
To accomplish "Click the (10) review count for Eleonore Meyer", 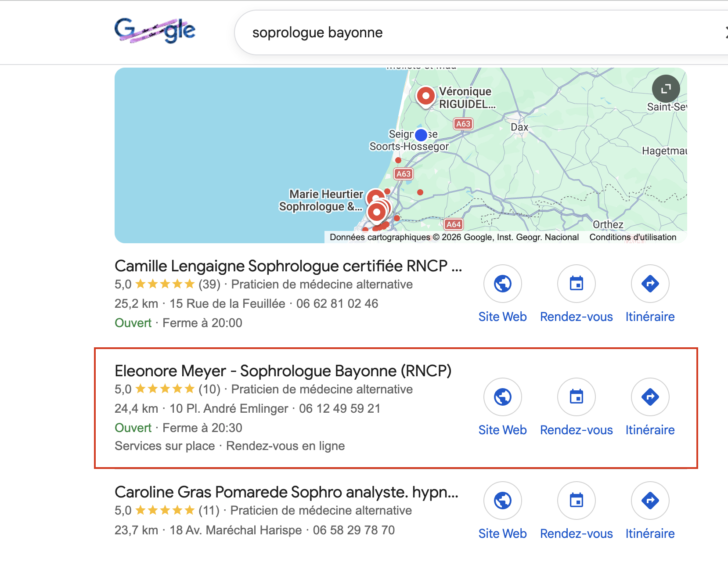I will click(209, 389).
